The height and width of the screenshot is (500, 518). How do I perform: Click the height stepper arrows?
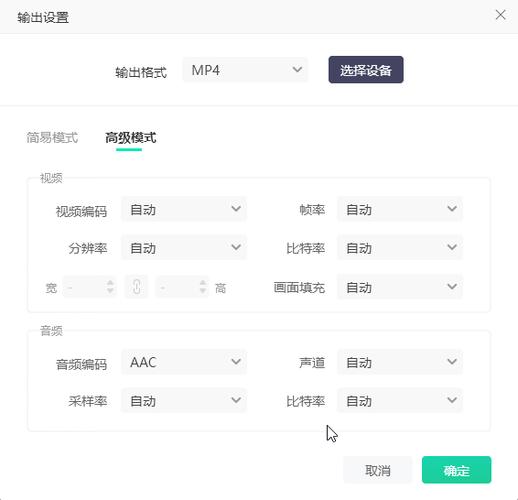coord(203,287)
